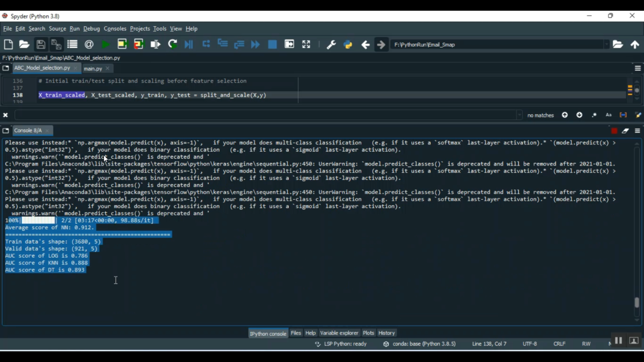Expand the working directory path dropdown
This screenshot has height=362, width=644.
pos(606,45)
